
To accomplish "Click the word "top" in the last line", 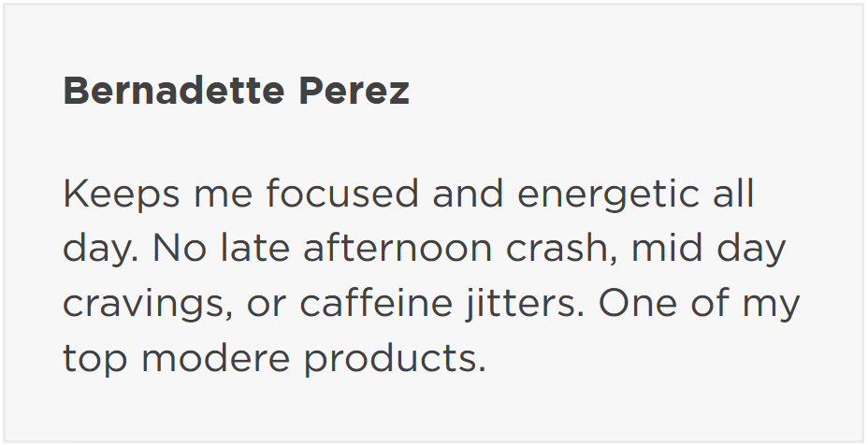I will (x=96, y=359).
